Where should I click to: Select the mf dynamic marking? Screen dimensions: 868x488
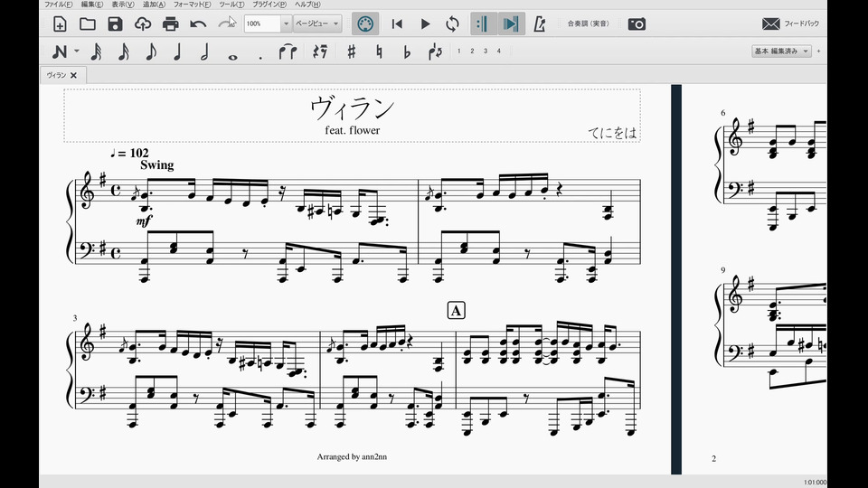pos(144,221)
